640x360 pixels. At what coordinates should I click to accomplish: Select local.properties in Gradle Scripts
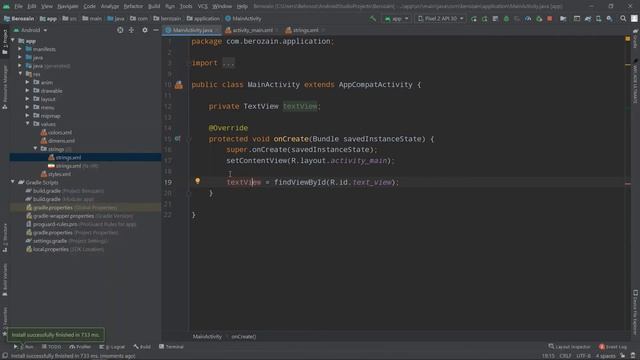[51, 249]
